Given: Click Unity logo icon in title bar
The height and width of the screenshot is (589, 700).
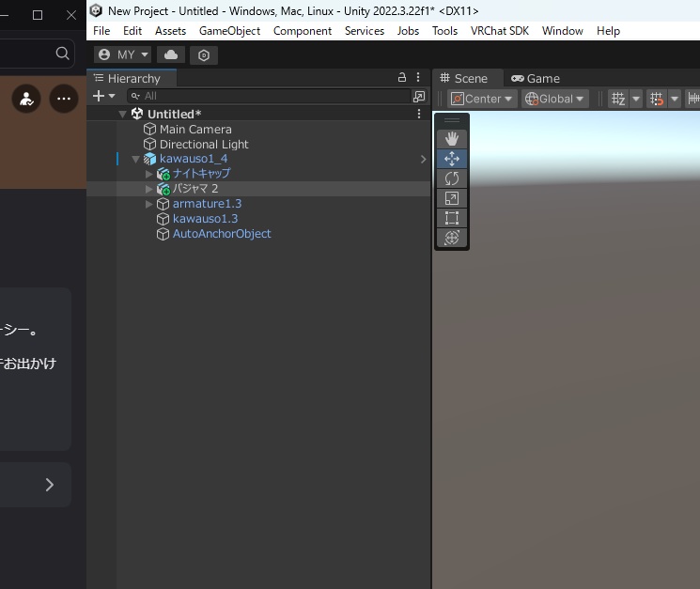Looking at the screenshot, I should tap(96, 10).
